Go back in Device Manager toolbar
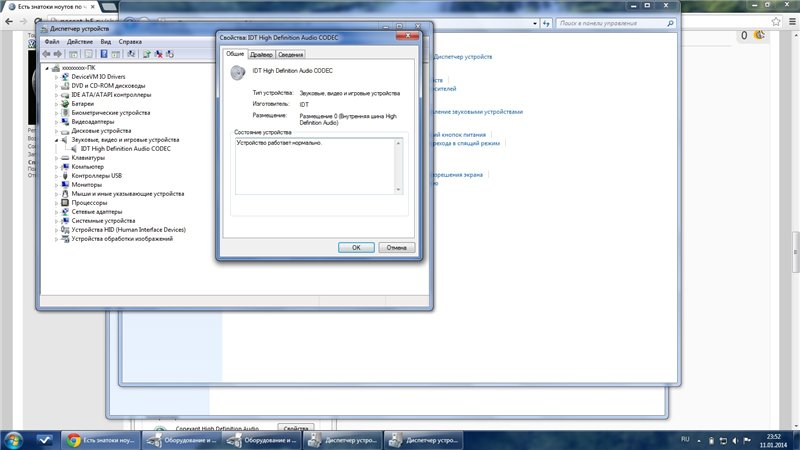 (46, 54)
